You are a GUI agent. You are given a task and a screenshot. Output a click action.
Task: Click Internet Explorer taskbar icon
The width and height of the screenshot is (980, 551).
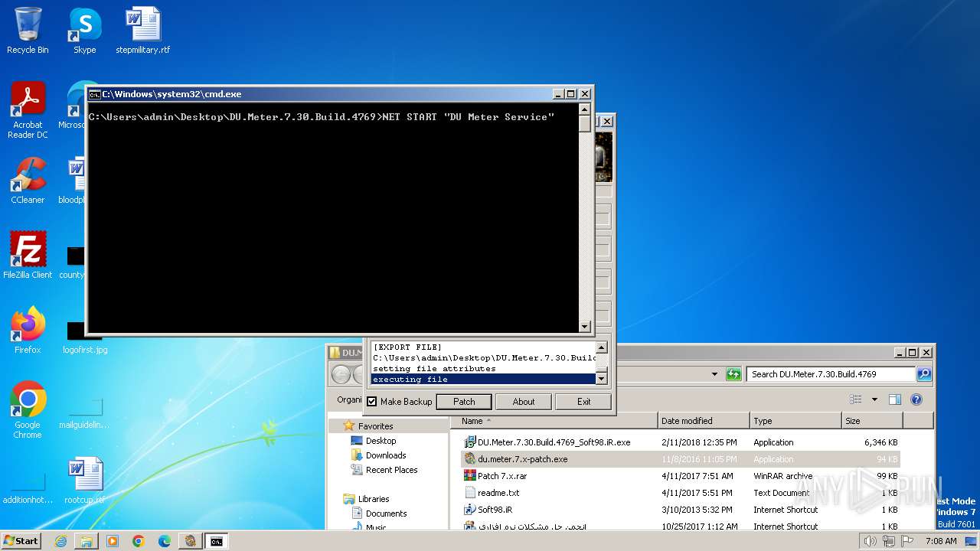click(x=60, y=541)
